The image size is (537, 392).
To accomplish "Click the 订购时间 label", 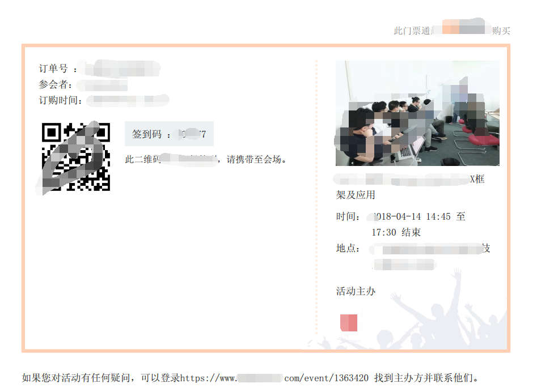I will pyautogui.click(x=60, y=100).
